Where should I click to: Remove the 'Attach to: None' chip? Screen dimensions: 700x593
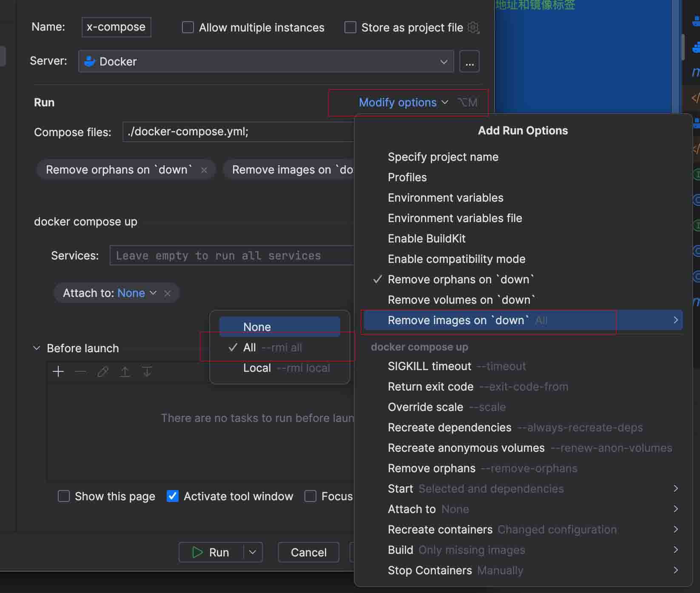168,294
